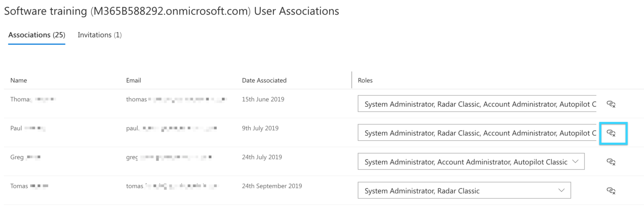Sort by Date Associated column header
This screenshot has width=644, height=206.
[x=264, y=80]
